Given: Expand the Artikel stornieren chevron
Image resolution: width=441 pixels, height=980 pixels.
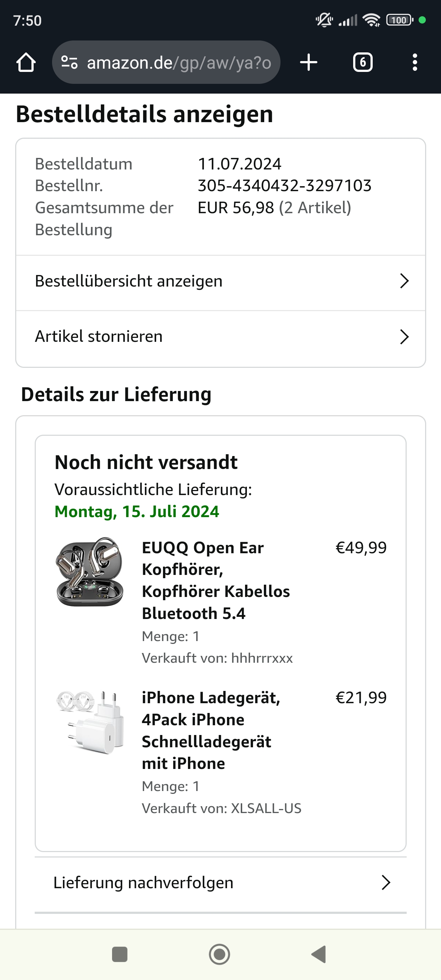Looking at the screenshot, I should 404,337.
